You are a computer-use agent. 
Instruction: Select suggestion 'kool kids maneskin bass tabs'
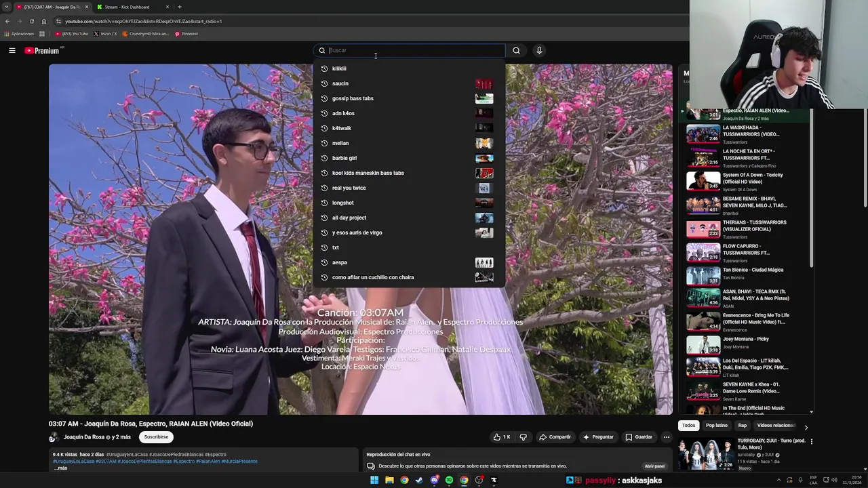click(409, 173)
